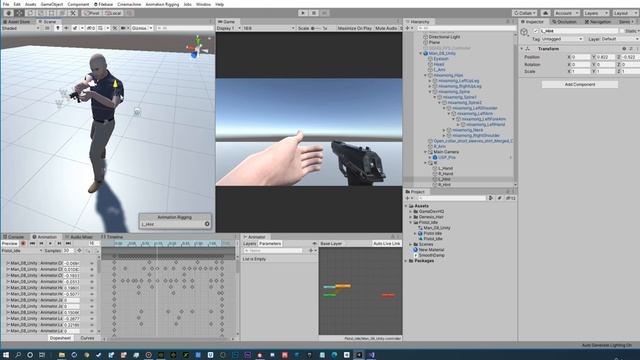Go to first keyframe in Animation window
640x360 pixels.
(32, 243)
